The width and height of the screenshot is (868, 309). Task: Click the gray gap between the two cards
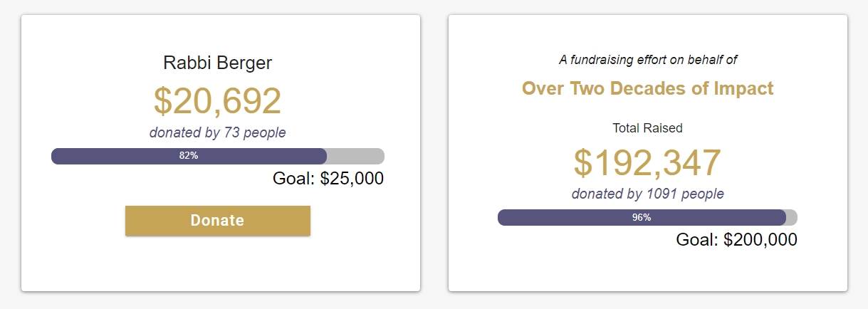click(x=434, y=153)
